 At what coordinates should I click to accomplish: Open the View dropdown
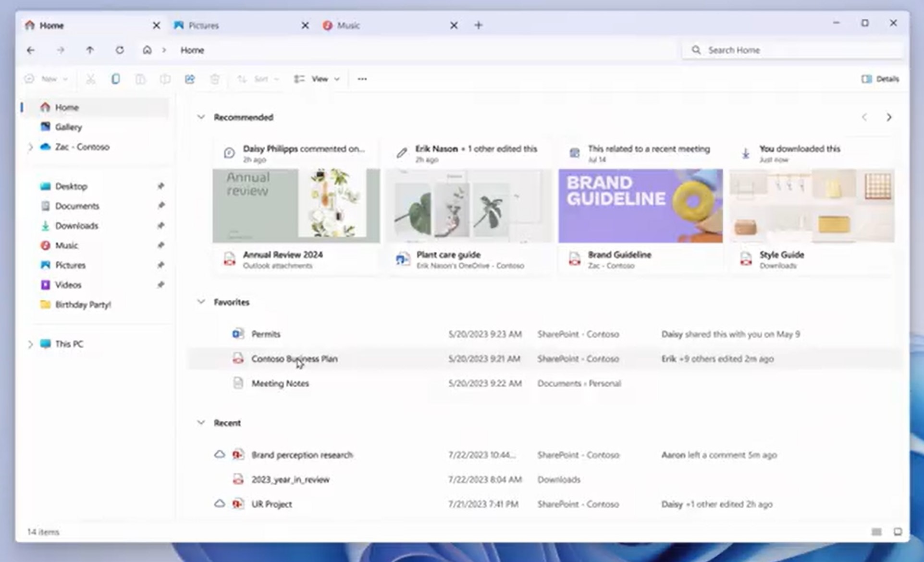coord(317,79)
